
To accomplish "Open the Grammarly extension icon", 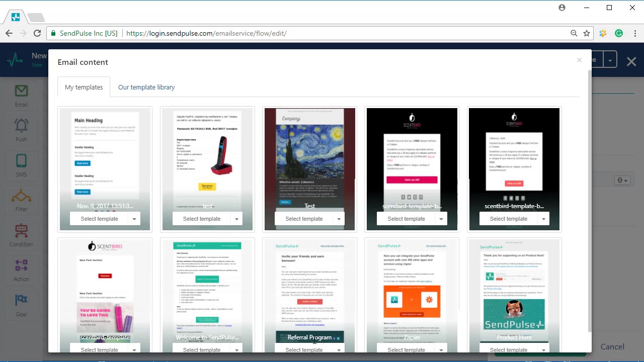I will 619,33.
